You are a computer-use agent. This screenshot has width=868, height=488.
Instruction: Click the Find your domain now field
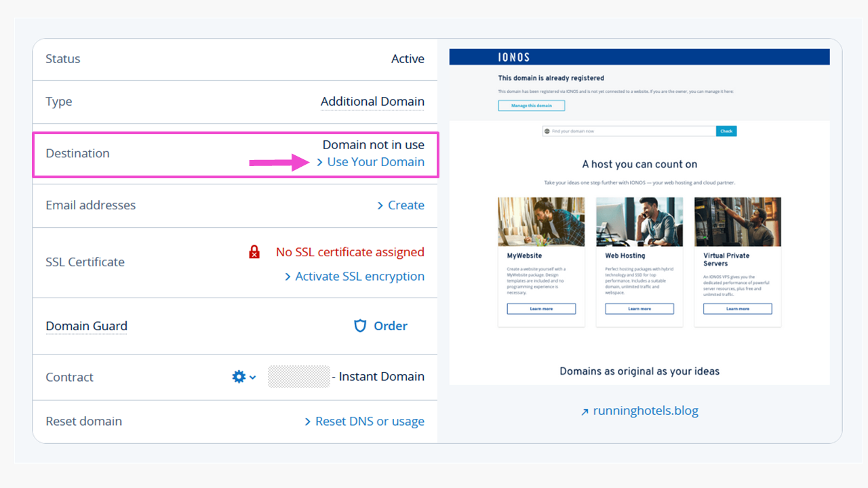pyautogui.click(x=629, y=131)
